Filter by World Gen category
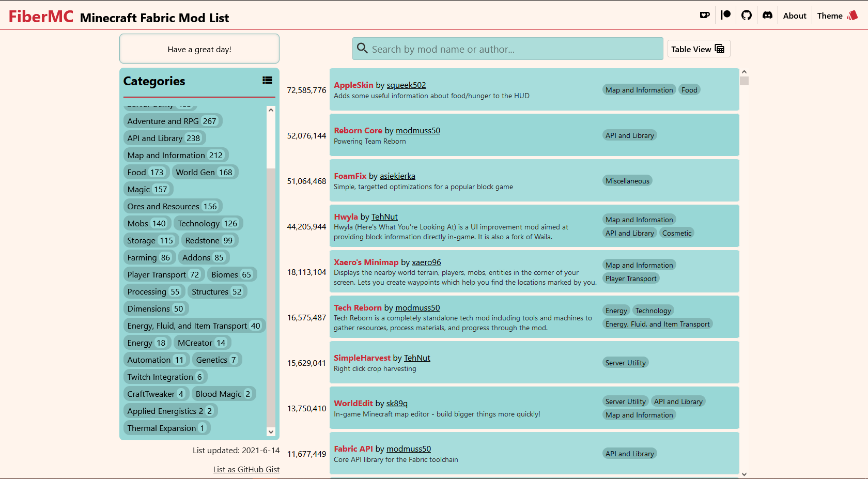Viewport: 868px width, 479px height. pyautogui.click(x=204, y=172)
